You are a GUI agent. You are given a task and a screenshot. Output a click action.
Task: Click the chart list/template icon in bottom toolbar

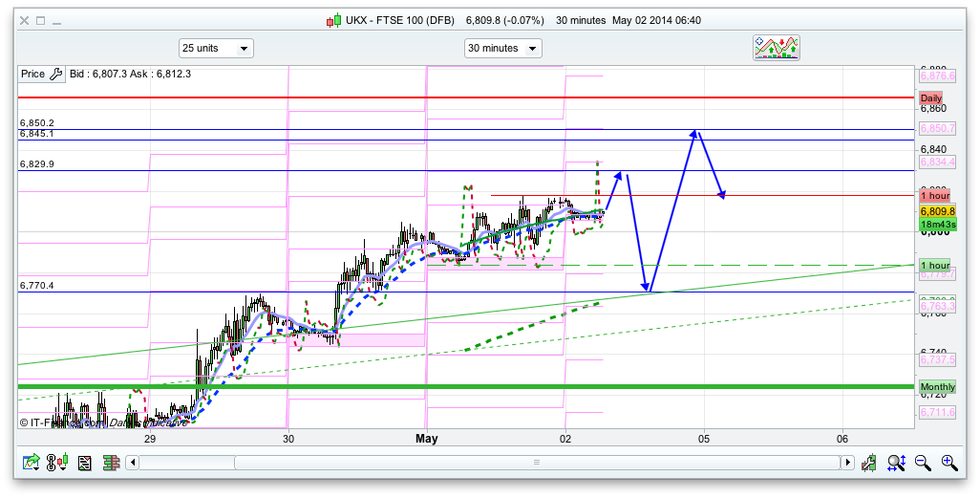[x=85, y=464]
